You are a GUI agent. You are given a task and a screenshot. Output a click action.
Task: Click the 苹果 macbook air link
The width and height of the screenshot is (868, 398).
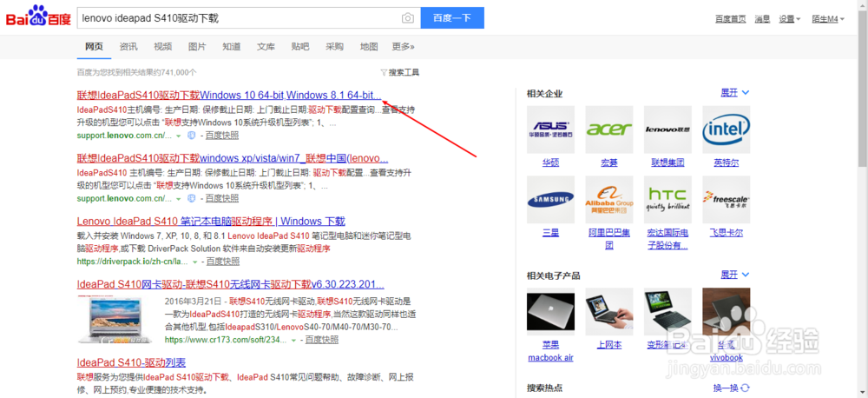[550, 351]
